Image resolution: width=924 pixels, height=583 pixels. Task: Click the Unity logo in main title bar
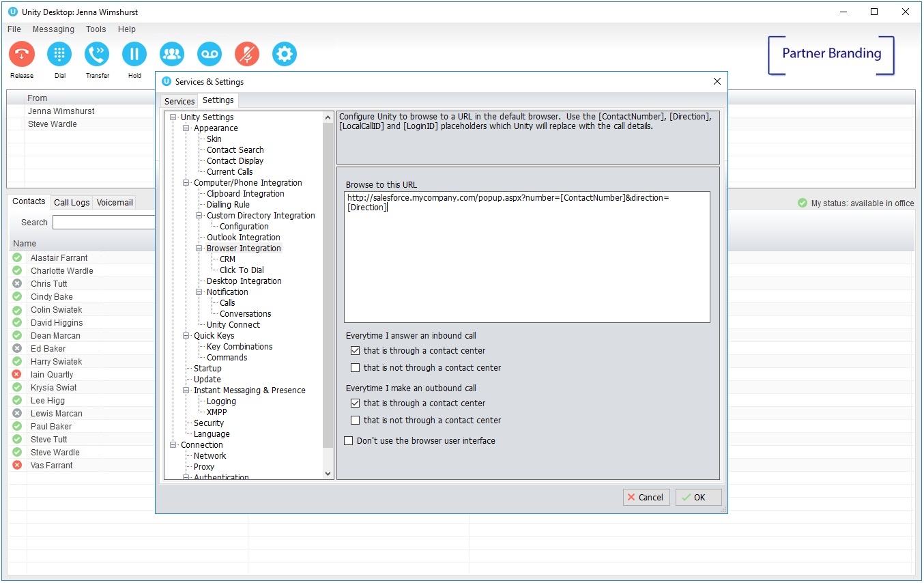12,12
